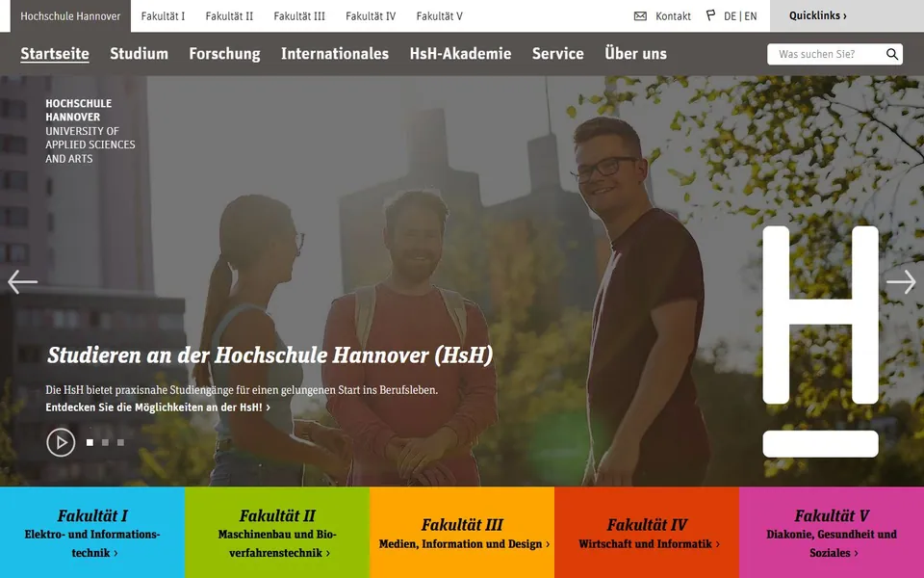Image resolution: width=924 pixels, height=578 pixels.
Task: Open the Studium menu
Action: [139, 54]
